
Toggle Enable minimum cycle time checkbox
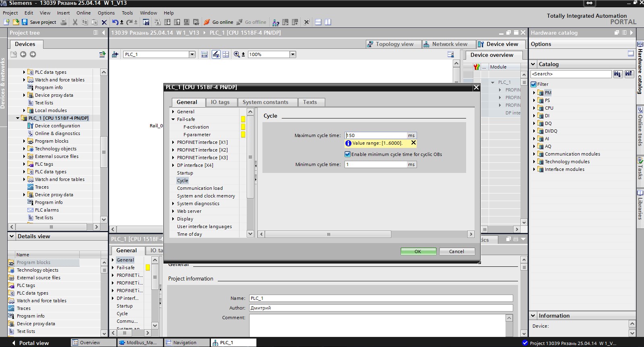pyautogui.click(x=348, y=154)
